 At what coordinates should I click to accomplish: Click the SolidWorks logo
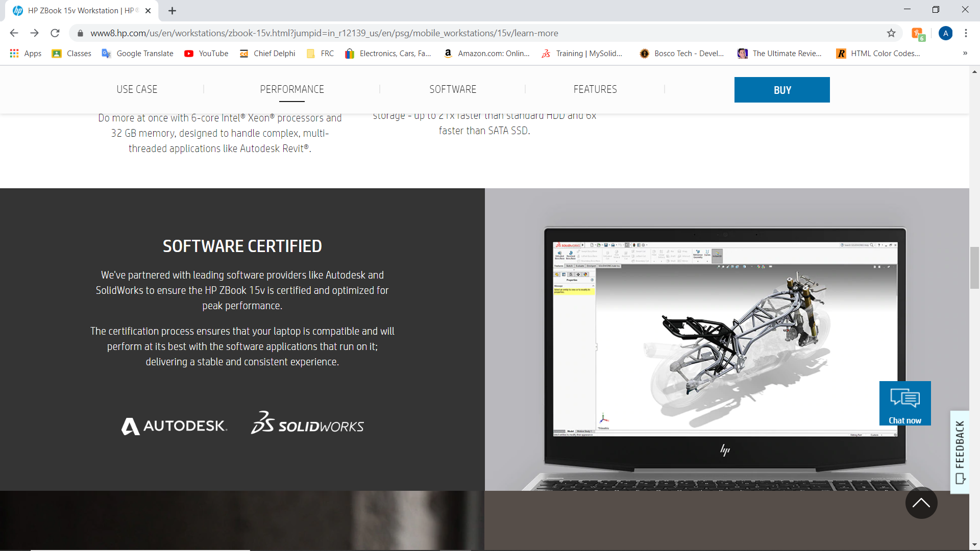click(307, 423)
